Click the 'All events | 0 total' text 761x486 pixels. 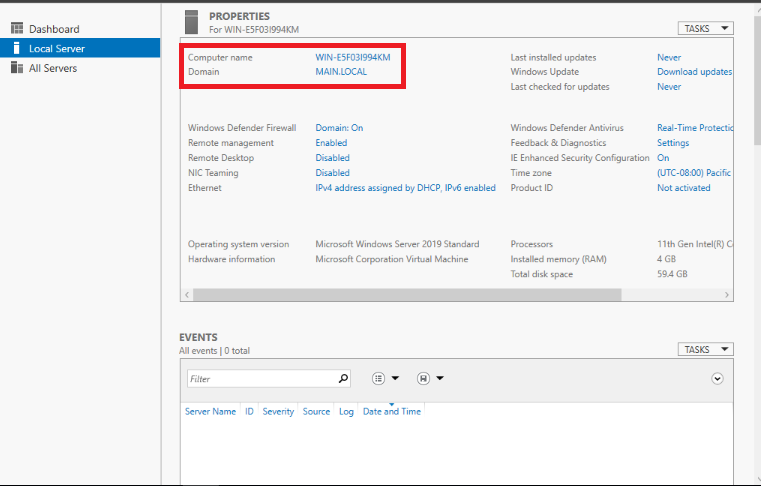(x=214, y=351)
